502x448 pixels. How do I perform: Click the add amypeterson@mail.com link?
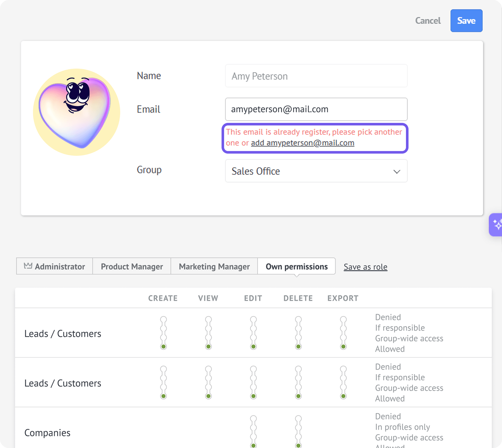(x=303, y=143)
